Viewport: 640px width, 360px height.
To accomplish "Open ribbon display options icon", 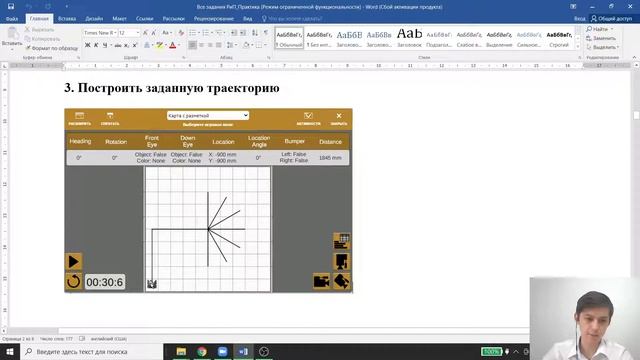I will [x=573, y=7].
